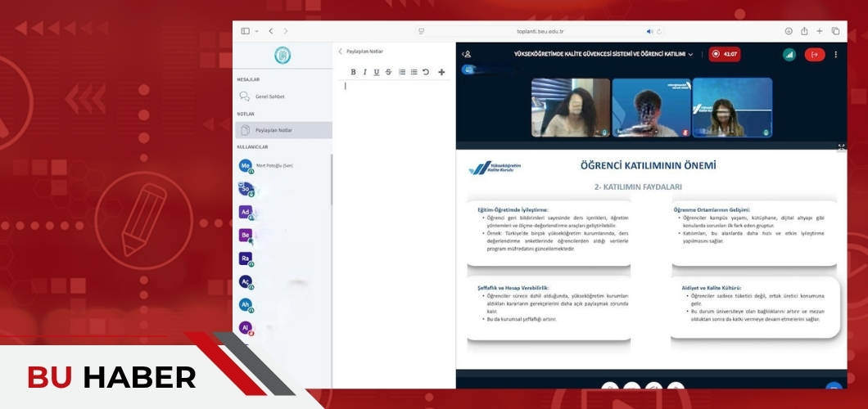Click the plus icon in notes toolbar

[441, 72]
